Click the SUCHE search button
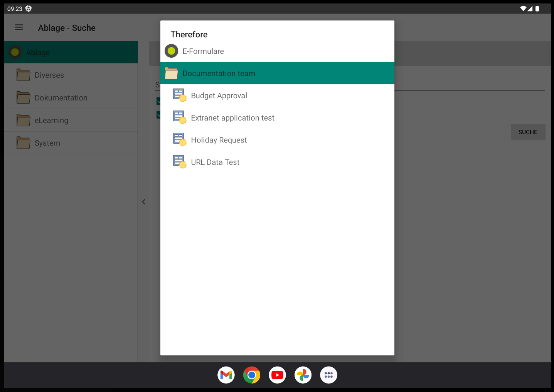The height and width of the screenshot is (392, 554). tap(528, 132)
